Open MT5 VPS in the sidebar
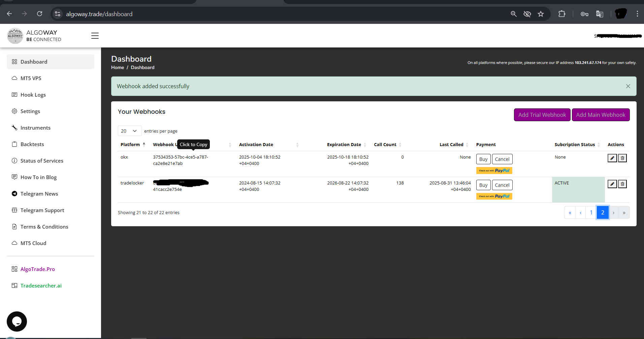Image resolution: width=644 pixels, height=339 pixels. pos(51,78)
